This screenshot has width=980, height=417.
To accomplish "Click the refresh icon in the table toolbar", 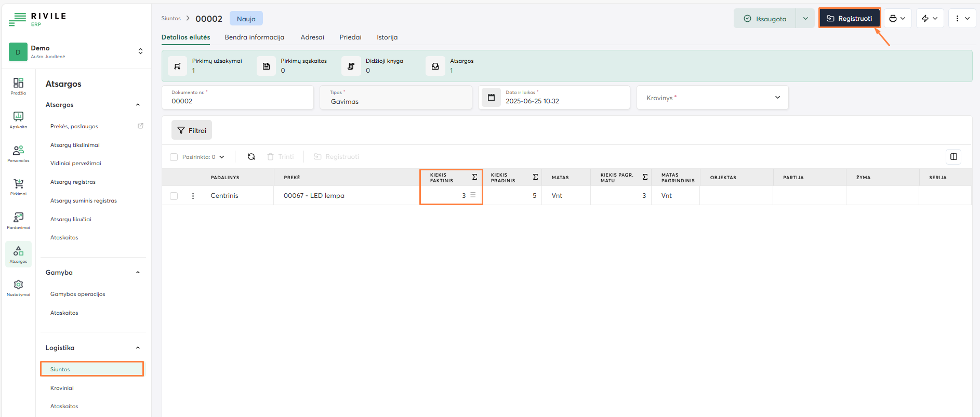I will tap(251, 157).
